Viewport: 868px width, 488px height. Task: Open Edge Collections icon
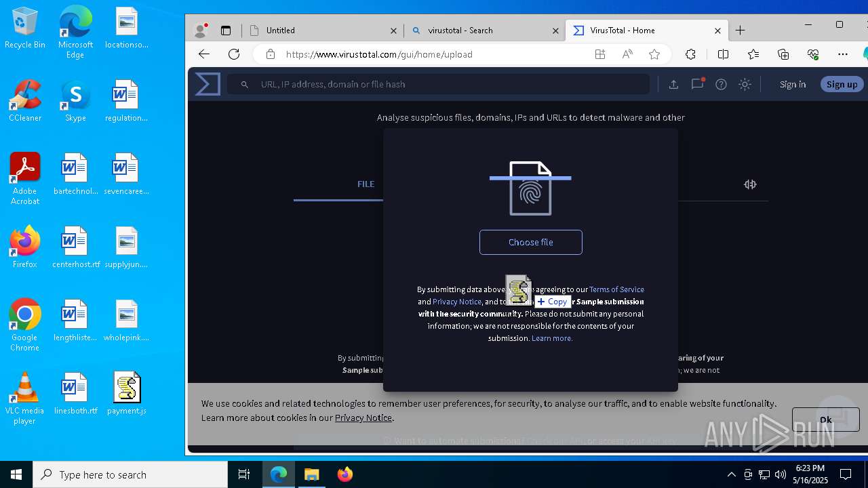tap(783, 54)
